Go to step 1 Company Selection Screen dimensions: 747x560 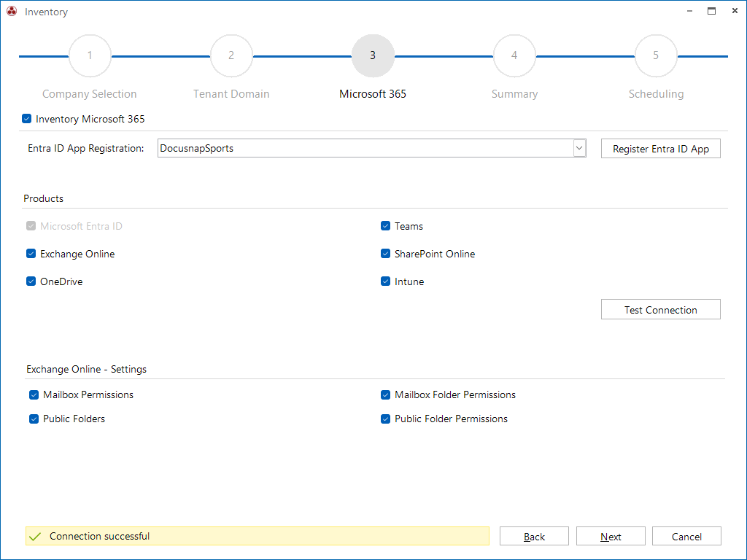click(90, 55)
